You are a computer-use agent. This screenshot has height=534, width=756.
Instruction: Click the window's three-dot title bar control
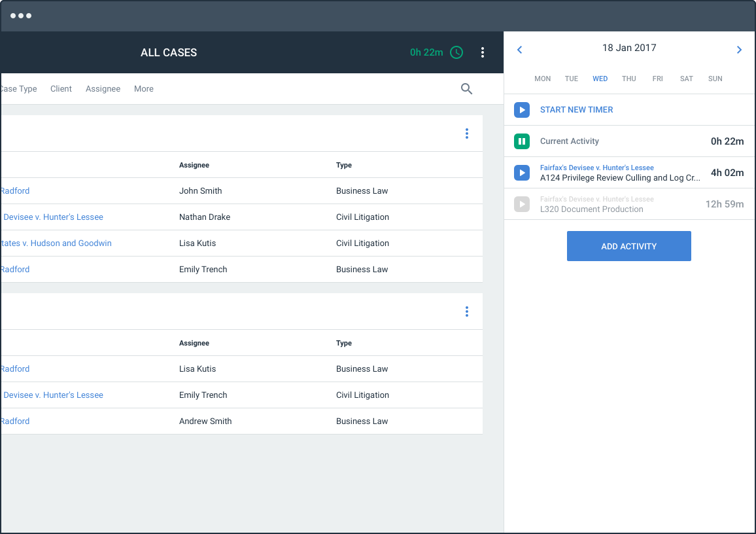tap(21, 16)
